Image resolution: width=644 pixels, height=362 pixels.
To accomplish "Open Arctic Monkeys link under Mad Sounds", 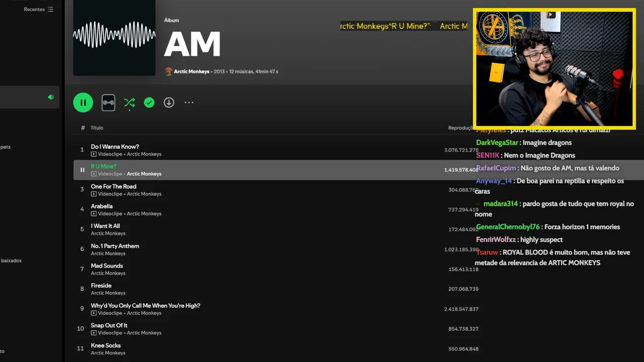I will [x=108, y=274].
